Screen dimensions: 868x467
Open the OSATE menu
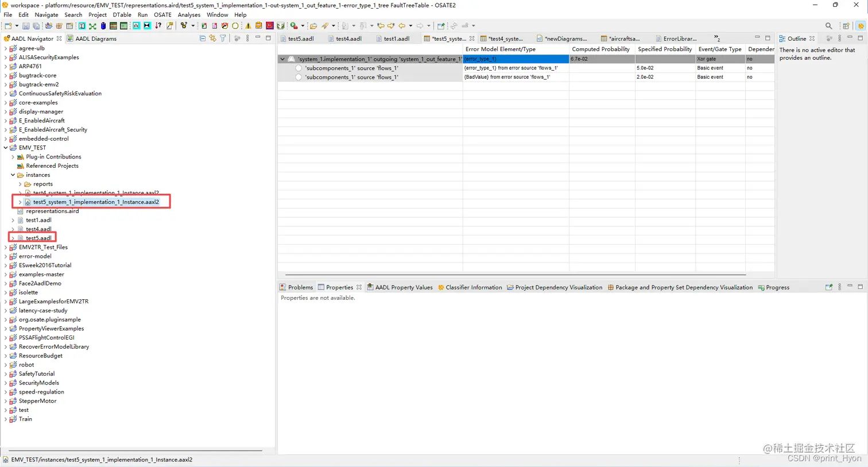tap(162, 15)
